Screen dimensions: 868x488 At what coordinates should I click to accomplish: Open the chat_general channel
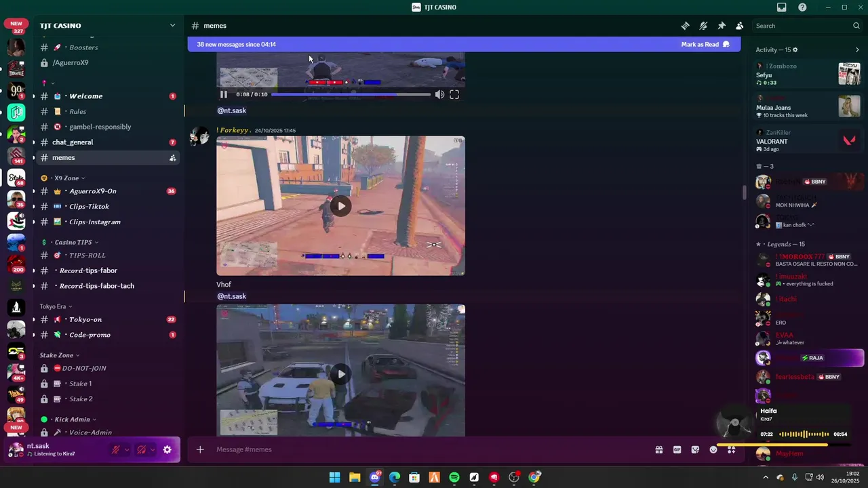107,142
